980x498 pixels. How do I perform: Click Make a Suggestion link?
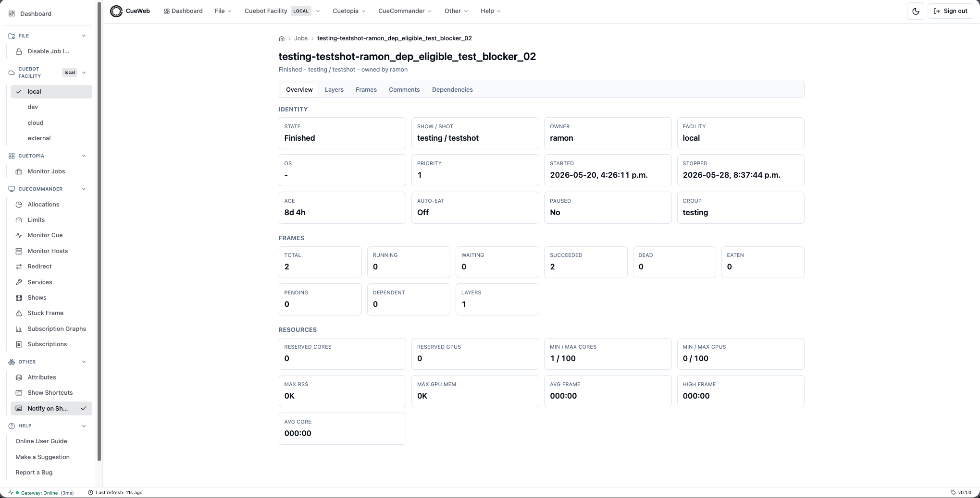[x=42, y=457]
